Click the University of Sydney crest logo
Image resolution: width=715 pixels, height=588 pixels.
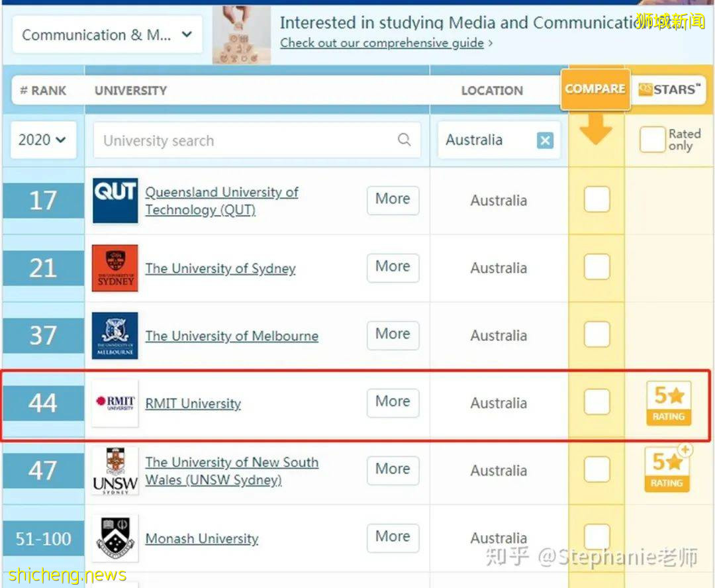(x=115, y=268)
